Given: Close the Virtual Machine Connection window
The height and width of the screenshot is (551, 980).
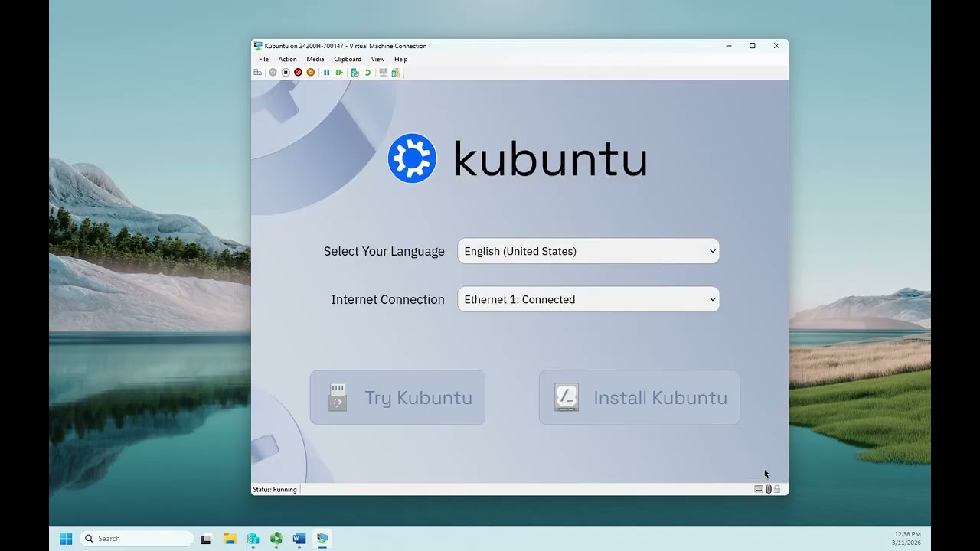Looking at the screenshot, I should click(x=776, y=46).
